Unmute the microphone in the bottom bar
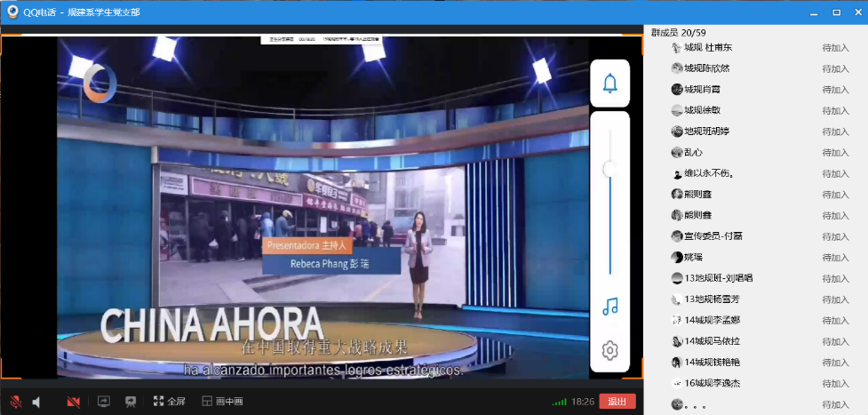This screenshot has width=868, height=415. pos(15,402)
